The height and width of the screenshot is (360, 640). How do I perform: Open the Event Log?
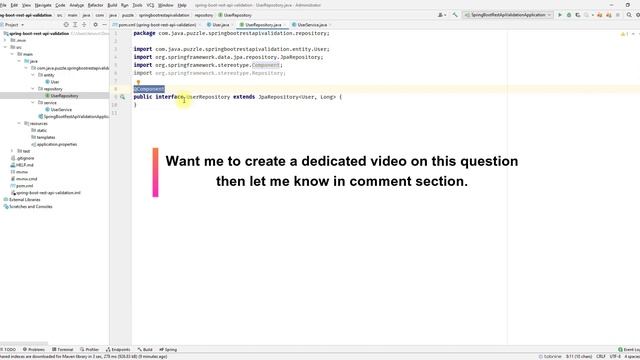point(629,350)
